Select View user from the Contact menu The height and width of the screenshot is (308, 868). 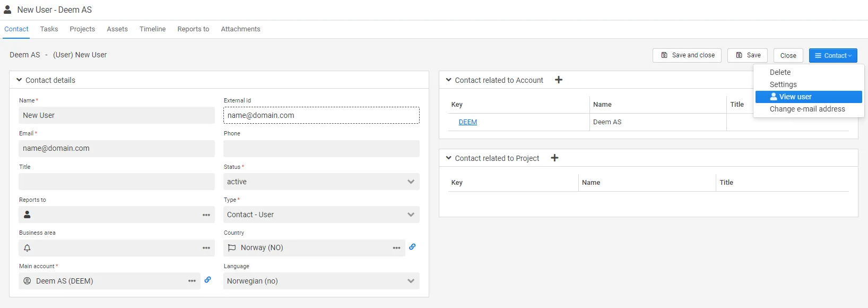pos(795,97)
